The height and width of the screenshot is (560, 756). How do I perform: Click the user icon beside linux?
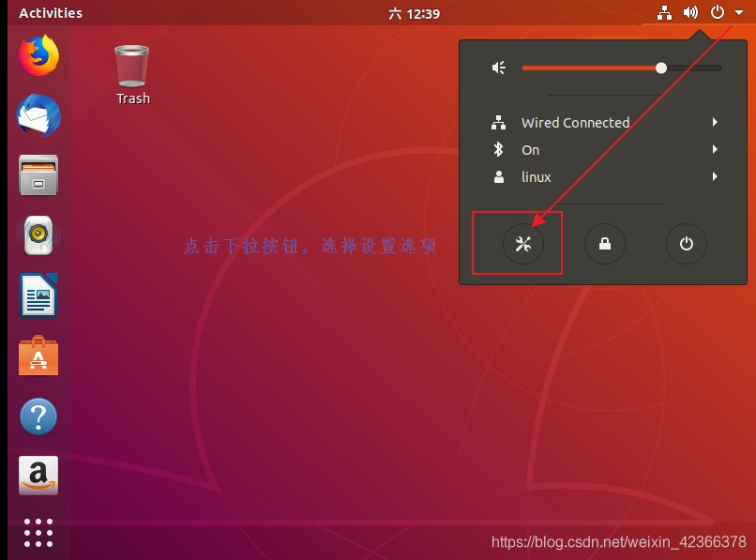(499, 177)
